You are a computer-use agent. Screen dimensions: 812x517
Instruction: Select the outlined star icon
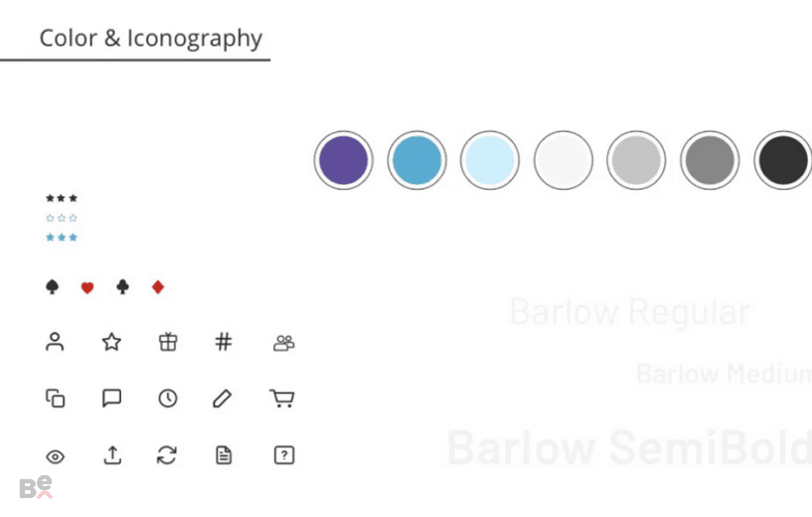point(111,342)
